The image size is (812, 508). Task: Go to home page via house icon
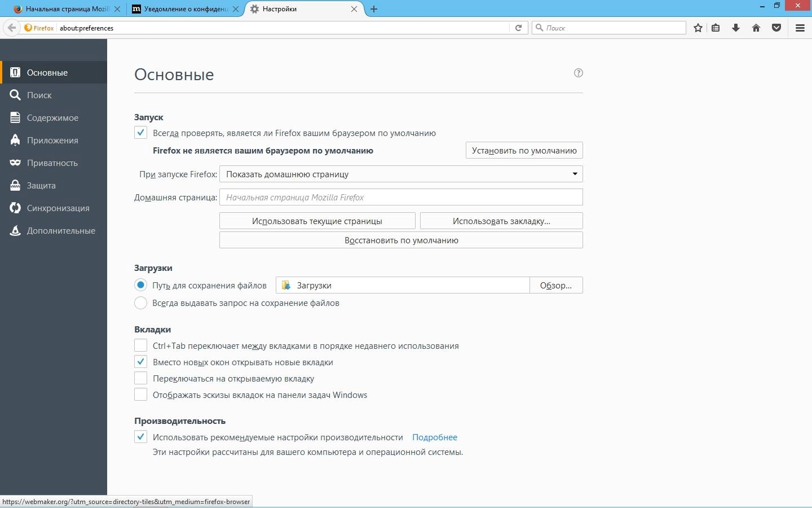756,28
